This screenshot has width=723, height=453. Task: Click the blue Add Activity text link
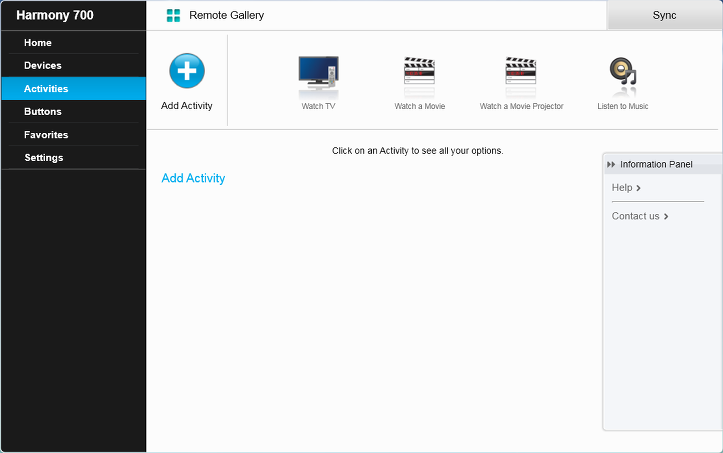tap(193, 179)
